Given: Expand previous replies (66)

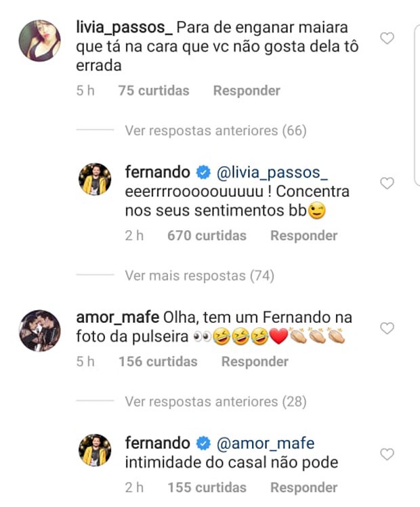Looking at the screenshot, I should [215, 131].
